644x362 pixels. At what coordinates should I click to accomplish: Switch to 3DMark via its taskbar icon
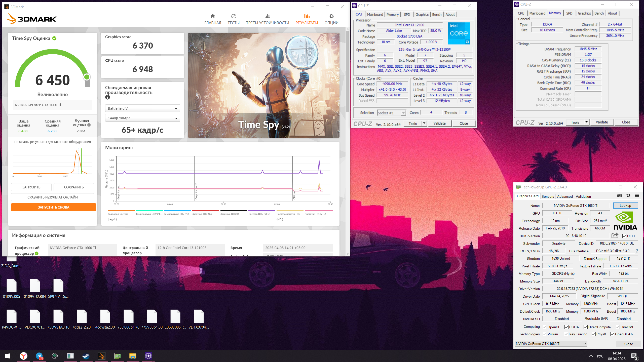pyautogui.click(x=101, y=356)
